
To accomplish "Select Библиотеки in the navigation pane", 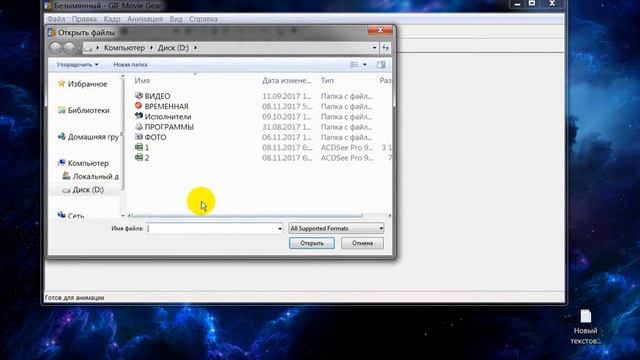I will point(89,110).
